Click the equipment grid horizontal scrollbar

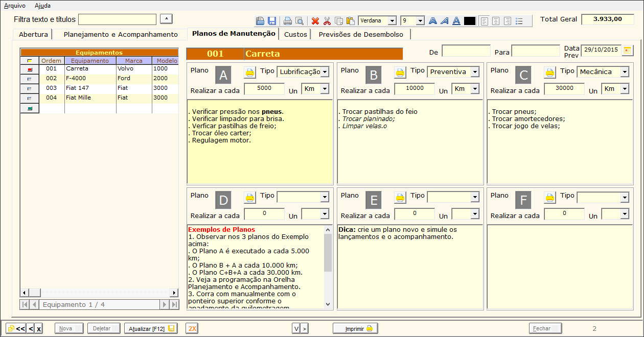[99, 293]
